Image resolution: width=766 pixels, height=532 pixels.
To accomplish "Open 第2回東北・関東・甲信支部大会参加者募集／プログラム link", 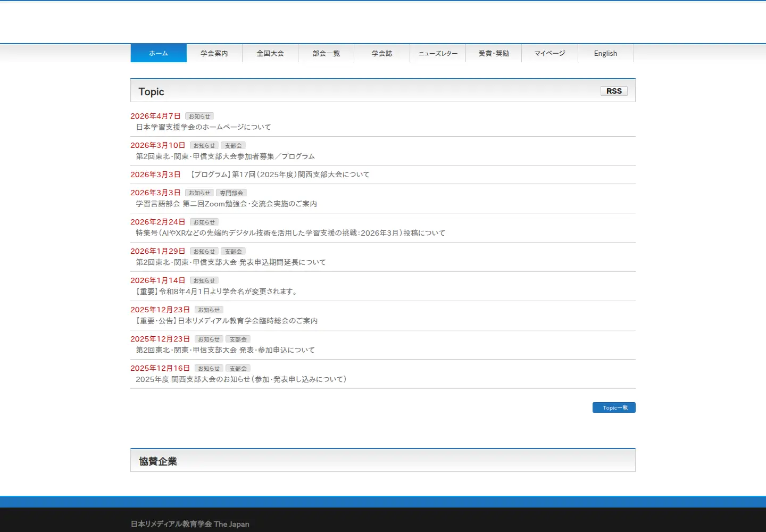I will (226, 156).
